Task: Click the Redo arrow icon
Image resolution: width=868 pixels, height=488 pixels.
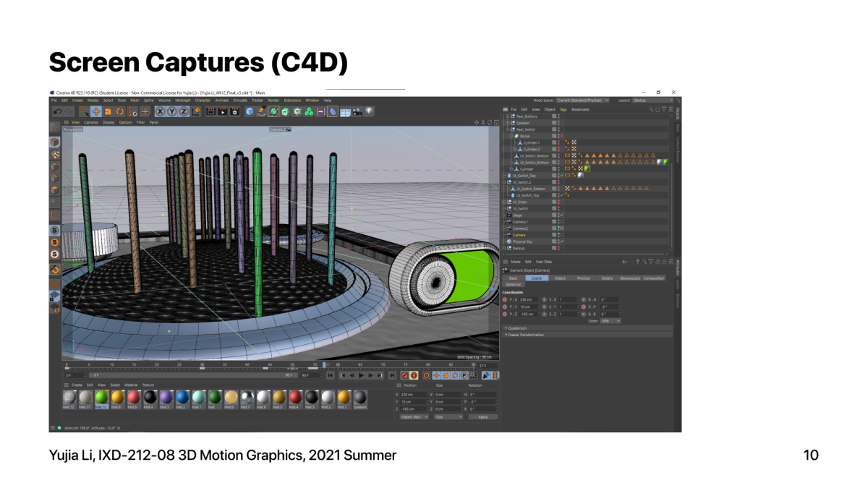Action: pos(69,111)
